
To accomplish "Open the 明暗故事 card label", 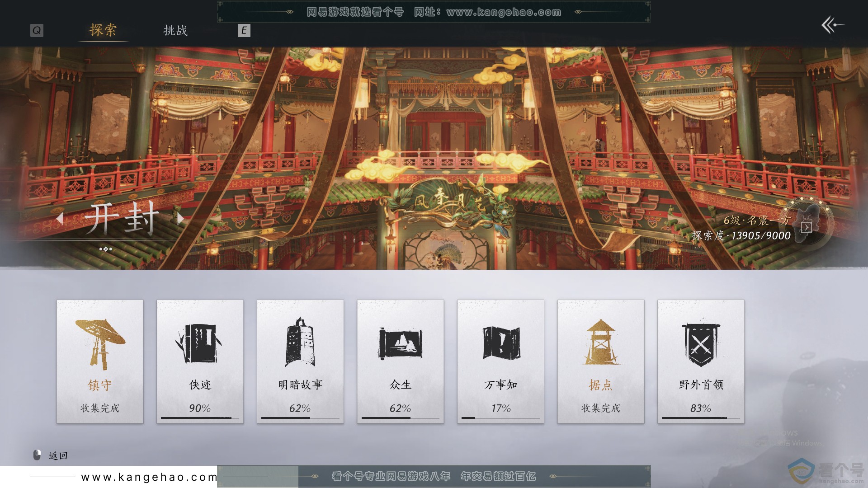I will 300,385.
